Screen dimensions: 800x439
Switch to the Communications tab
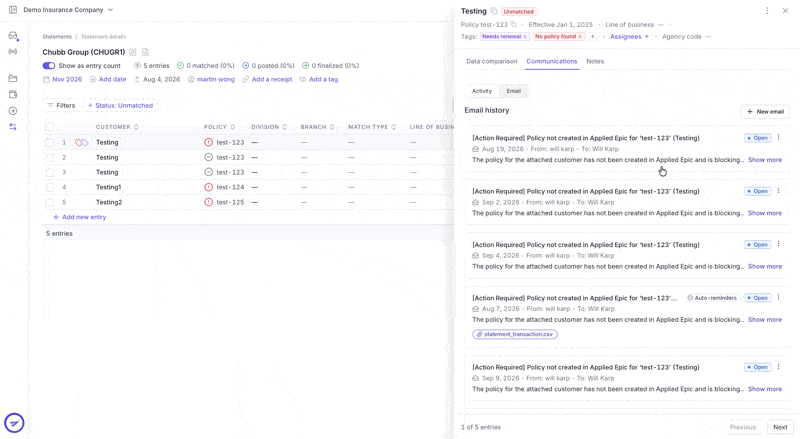tap(552, 61)
